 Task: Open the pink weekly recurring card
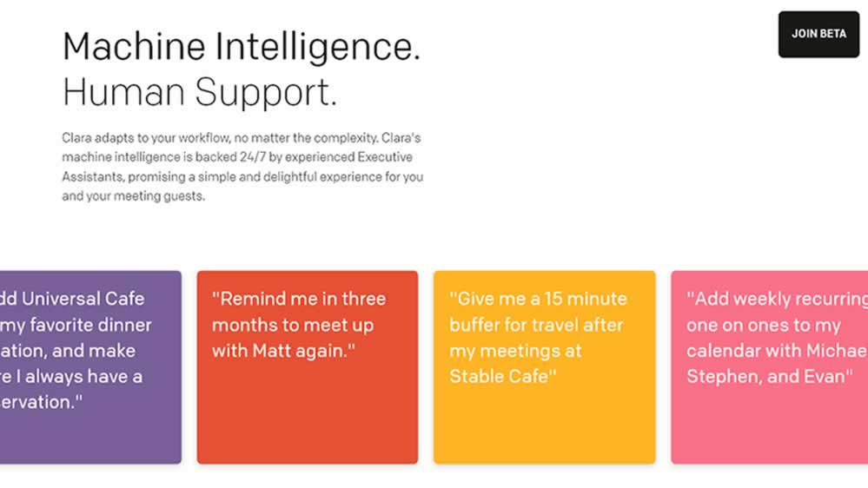pos(770,366)
